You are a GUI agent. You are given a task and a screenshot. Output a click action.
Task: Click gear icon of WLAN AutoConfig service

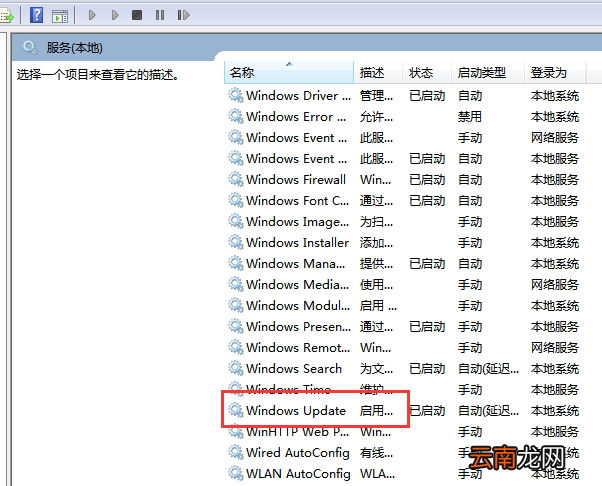tap(236, 473)
